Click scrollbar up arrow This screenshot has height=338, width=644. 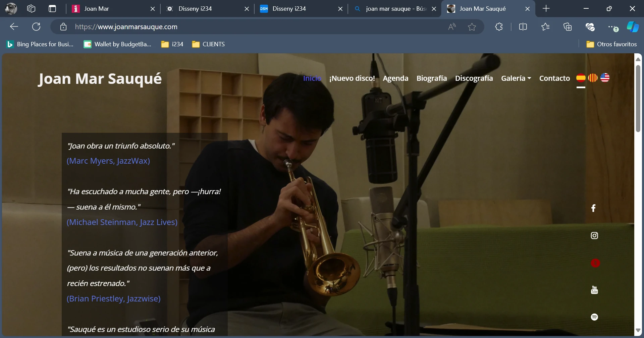[x=638, y=59]
